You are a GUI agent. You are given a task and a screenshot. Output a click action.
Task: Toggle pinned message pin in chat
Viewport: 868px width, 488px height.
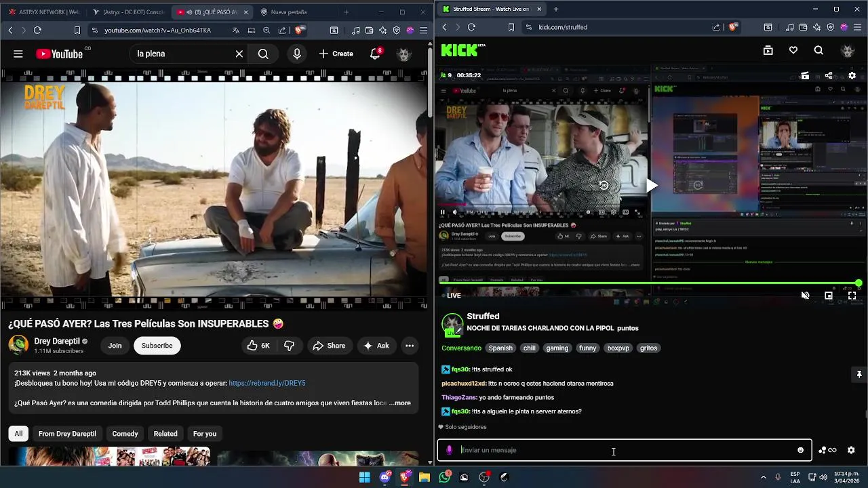pyautogui.click(x=859, y=374)
